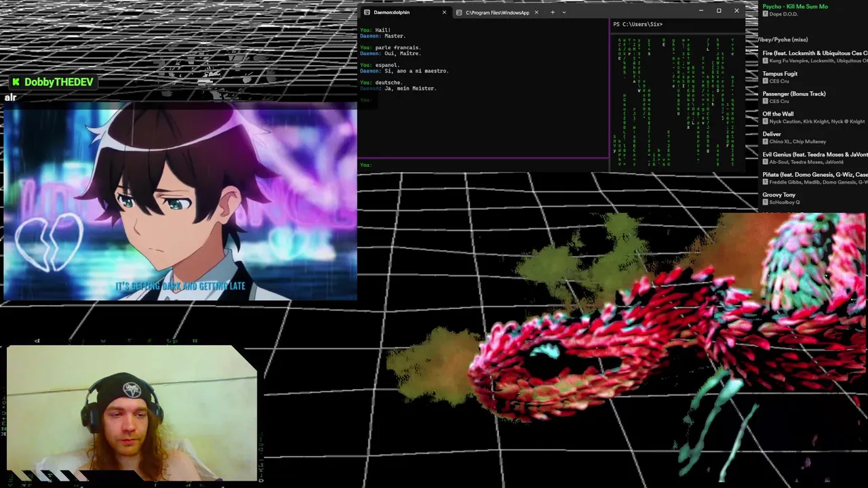Play the track Tempus Fugit

780,74
